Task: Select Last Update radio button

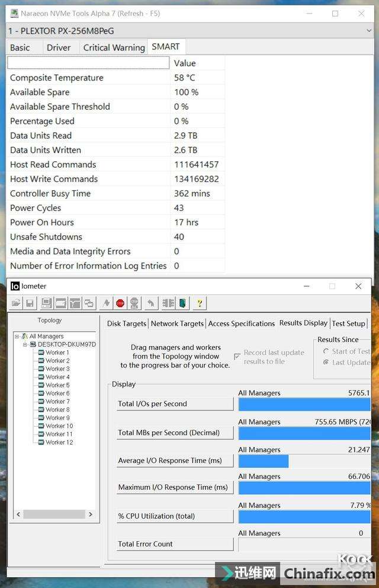Action: 326,362
